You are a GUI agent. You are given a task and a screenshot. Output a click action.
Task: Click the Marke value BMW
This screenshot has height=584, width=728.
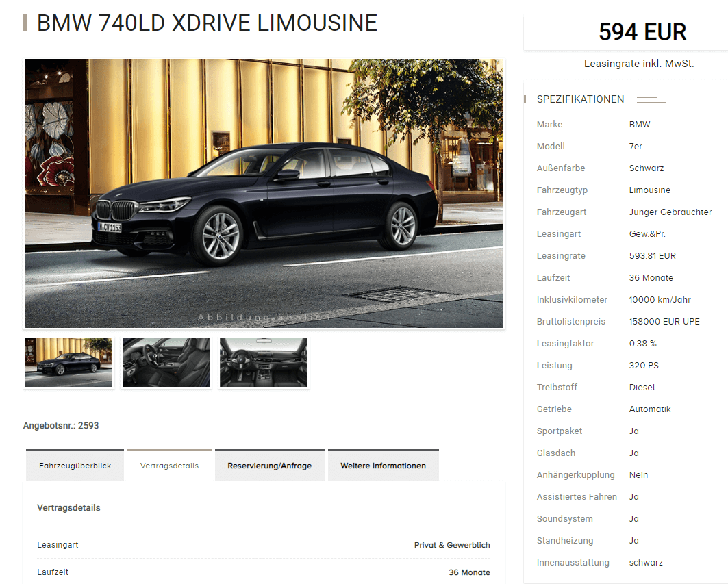pos(640,125)
